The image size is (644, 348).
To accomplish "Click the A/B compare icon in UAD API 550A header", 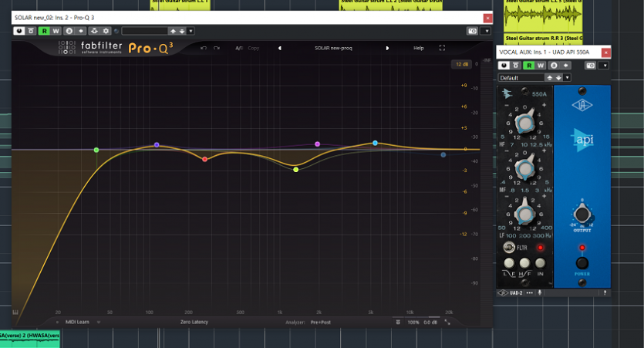I will [x=554, y=66].
